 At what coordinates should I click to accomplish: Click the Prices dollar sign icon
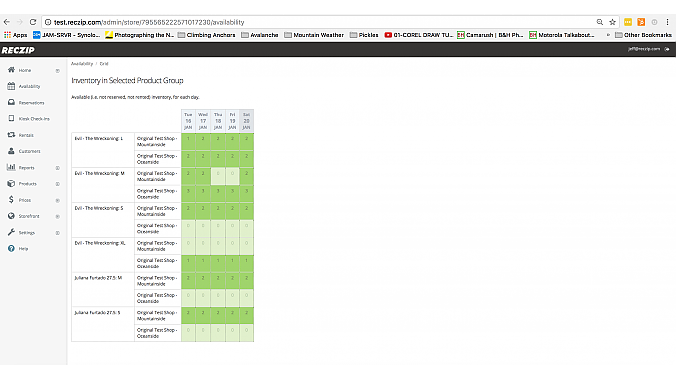pyautogui.click(x=11, y=200)
